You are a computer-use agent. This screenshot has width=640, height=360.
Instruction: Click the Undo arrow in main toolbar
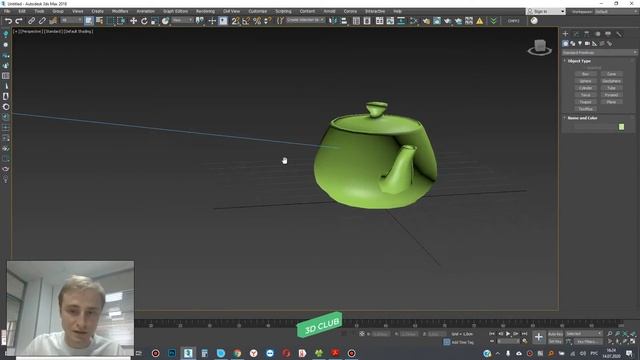pos(8,21)
